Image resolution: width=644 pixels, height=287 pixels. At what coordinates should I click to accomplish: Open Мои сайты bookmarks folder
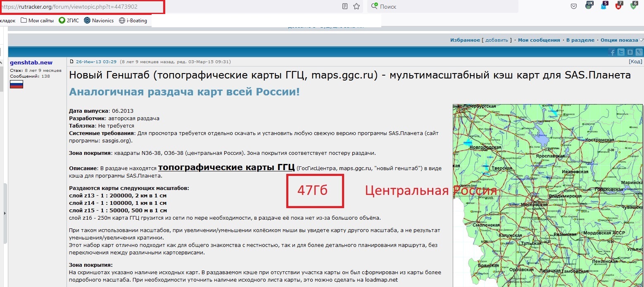point(37,21)
